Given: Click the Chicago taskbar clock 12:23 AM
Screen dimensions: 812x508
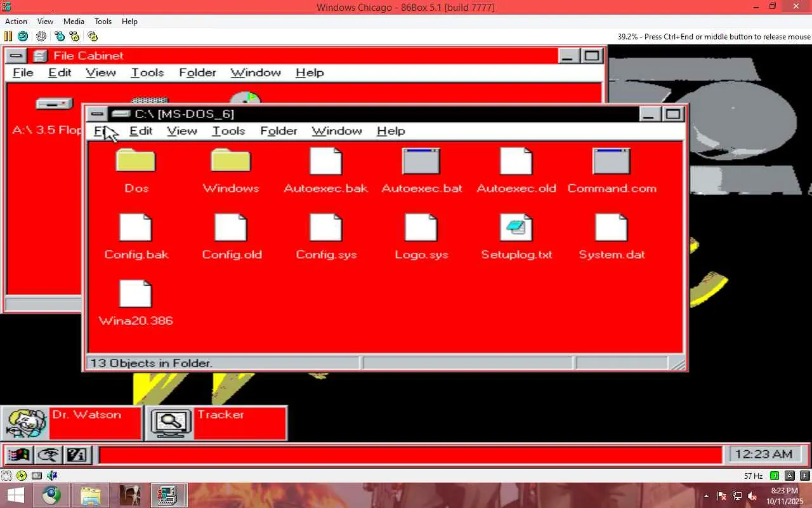Looking at the screenshot, I should (x=764, y=455).
